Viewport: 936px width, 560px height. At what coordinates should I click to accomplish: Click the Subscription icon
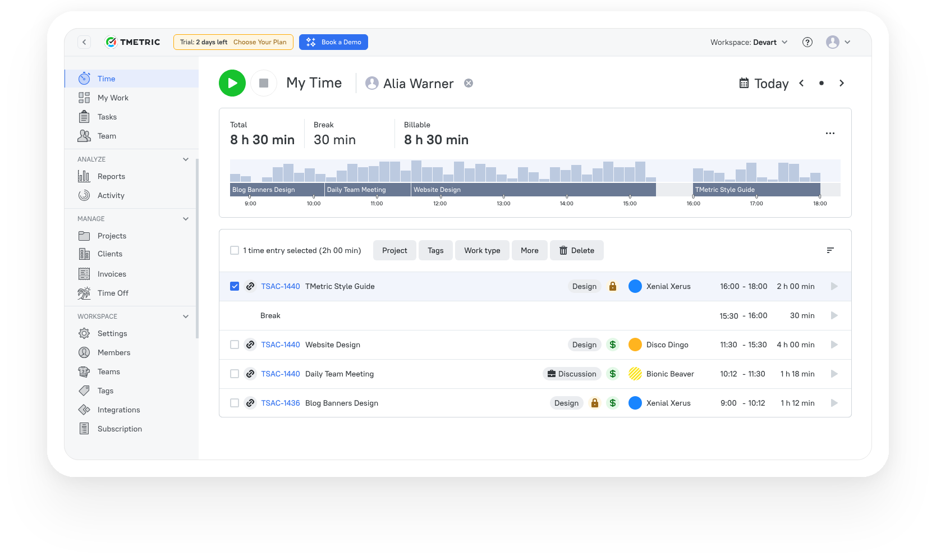point(84,429)
